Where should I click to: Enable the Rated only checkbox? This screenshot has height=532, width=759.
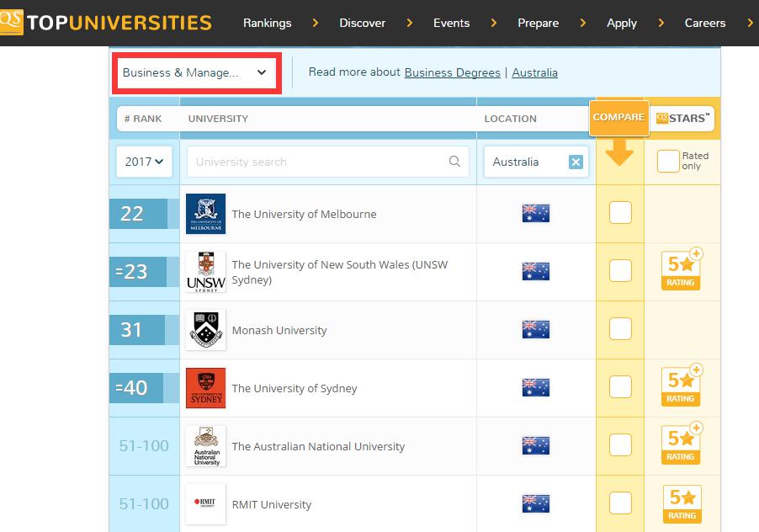(667, 162)
